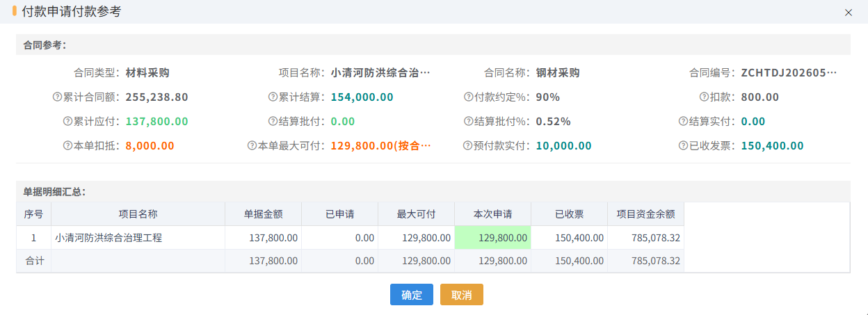Click the help icon beside 已收发票
This screenshot has width=868, height=315.
pyautogui.click(x=684, y=146)
